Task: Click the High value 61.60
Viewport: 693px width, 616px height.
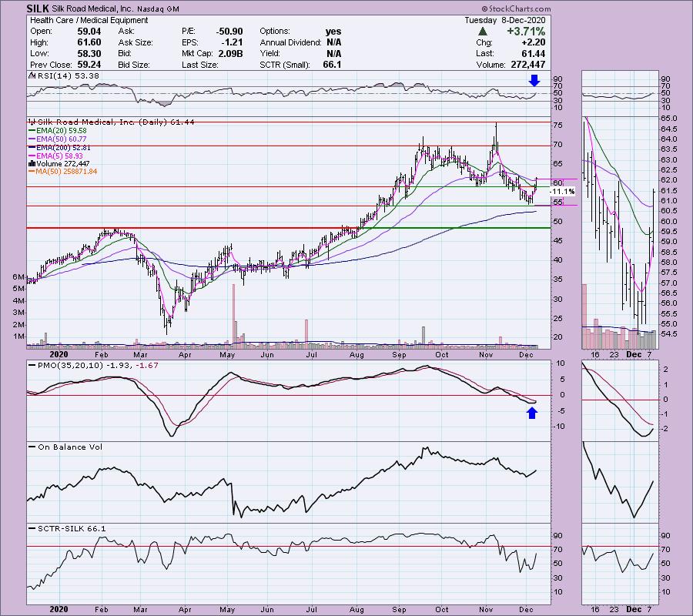Action: click(89, 42)
